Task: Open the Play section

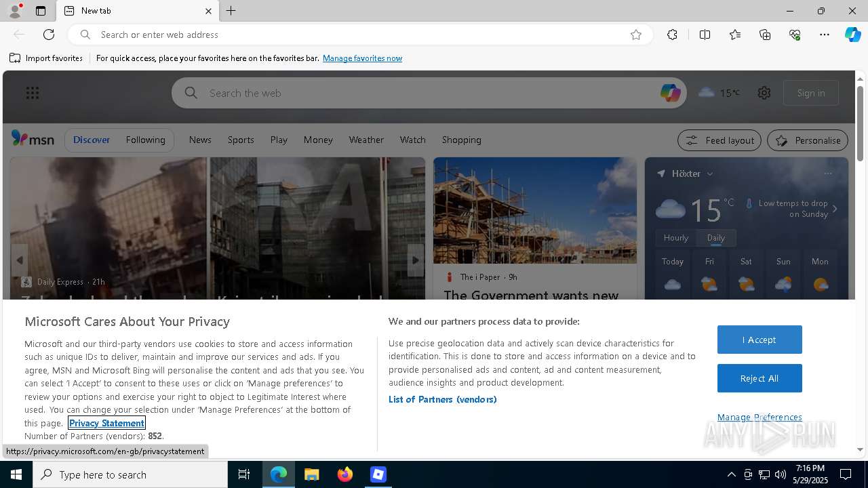Action: pos(279,140)
